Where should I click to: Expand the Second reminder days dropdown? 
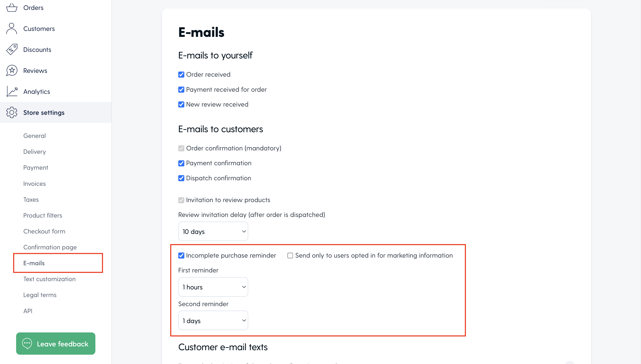(x=213, y=321)
